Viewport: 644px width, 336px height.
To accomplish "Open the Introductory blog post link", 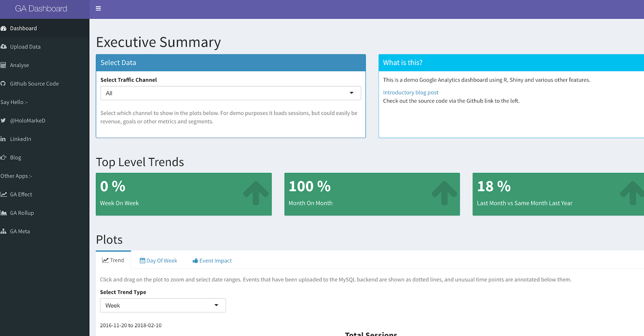I will (x=411, y=92).
